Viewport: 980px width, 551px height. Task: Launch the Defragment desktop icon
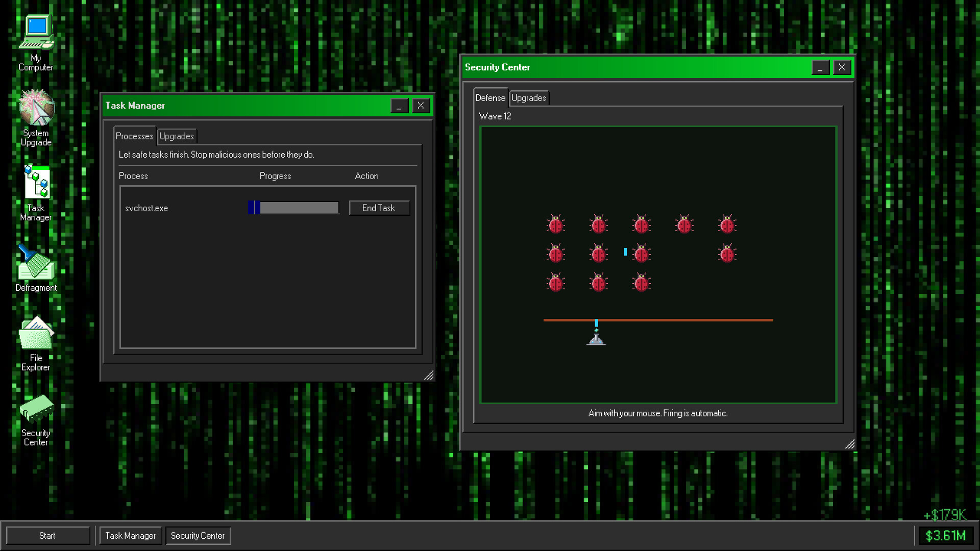36,268
